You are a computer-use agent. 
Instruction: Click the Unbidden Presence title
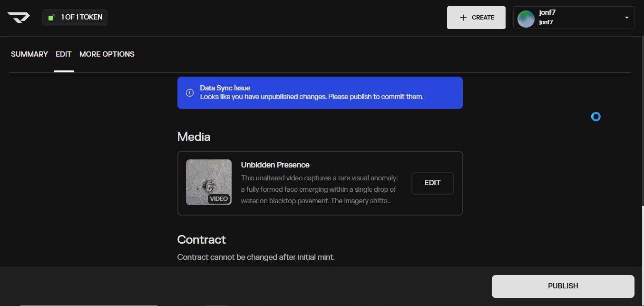(x=275, y=165)
